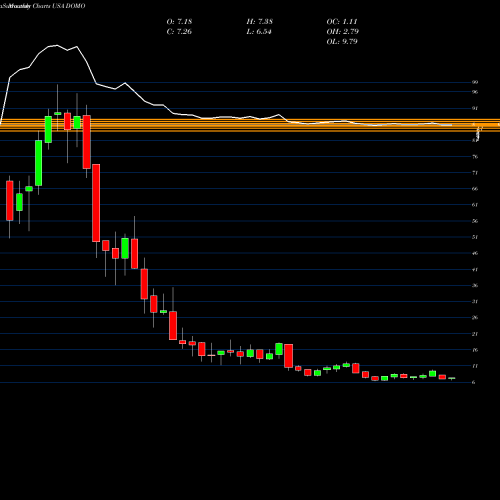Click the price axis label 51
Image resolution: width=500 pixels, height=500 pixels.
[x=475, y=237]
